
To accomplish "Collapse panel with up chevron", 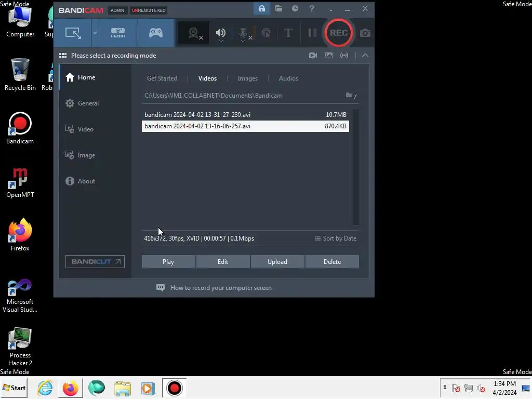I will [365, 55].
